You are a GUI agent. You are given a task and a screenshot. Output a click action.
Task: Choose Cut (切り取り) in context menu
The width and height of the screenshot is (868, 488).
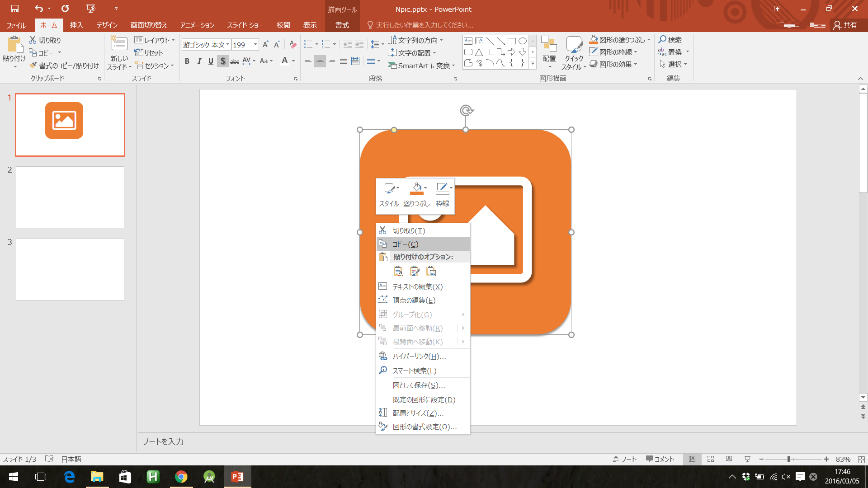pos(423,230)
